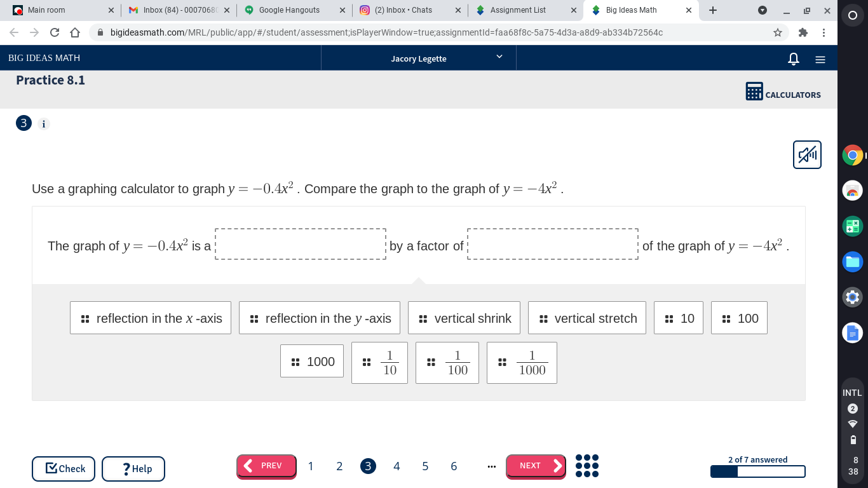Click the answered progress bar
The image size is (868, 488).
[x=757, y=471]
